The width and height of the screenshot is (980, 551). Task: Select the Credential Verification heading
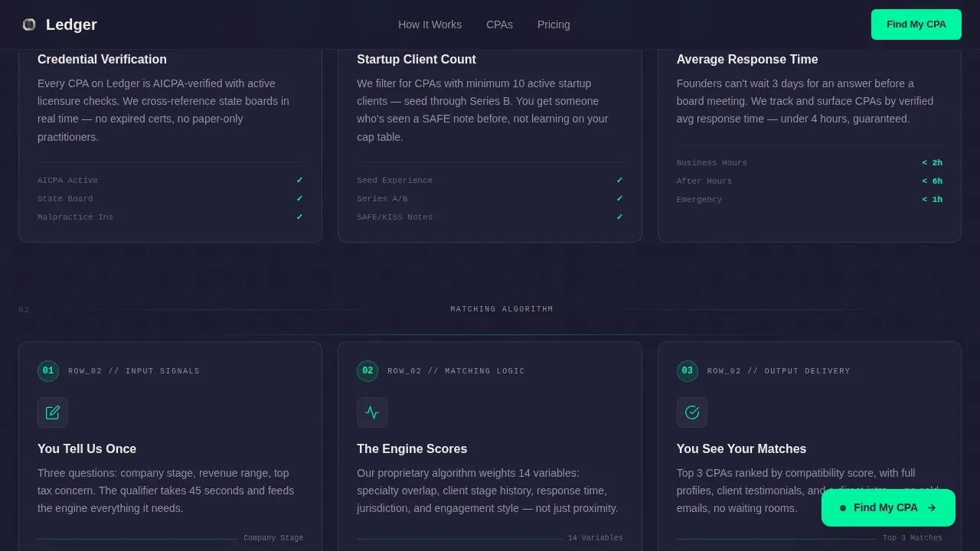click(102, 60)
